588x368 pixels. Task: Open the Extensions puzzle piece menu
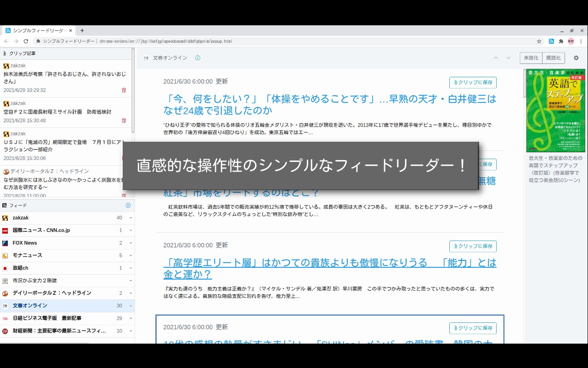tap(561, 41)
